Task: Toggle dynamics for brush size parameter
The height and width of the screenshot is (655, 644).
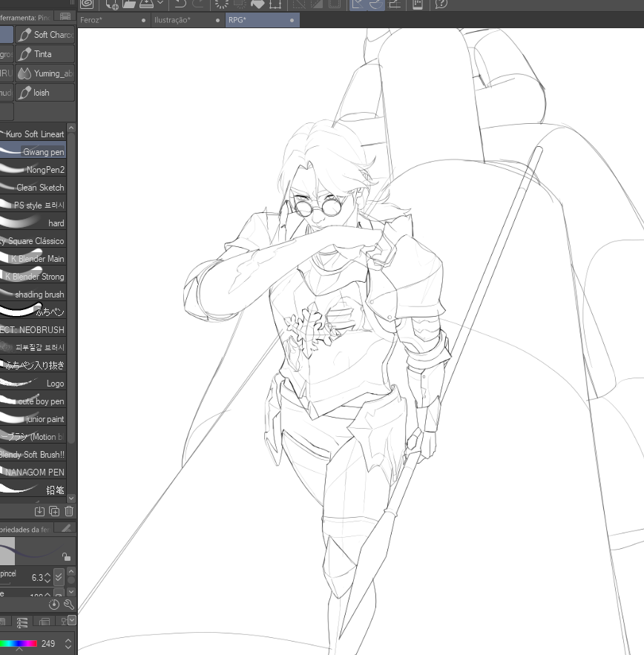Action: 59,578
